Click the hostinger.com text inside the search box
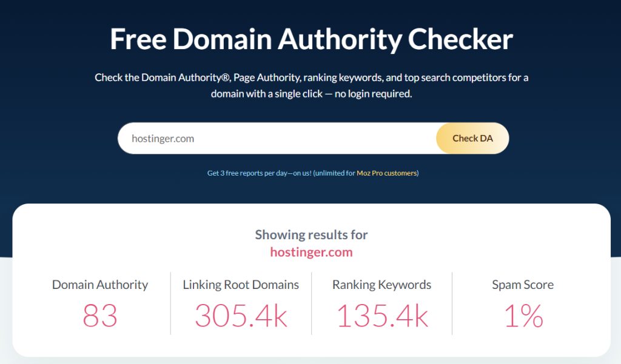Image resolution: width=621 pixels, height=364 pixels. (x=163, y=138)
